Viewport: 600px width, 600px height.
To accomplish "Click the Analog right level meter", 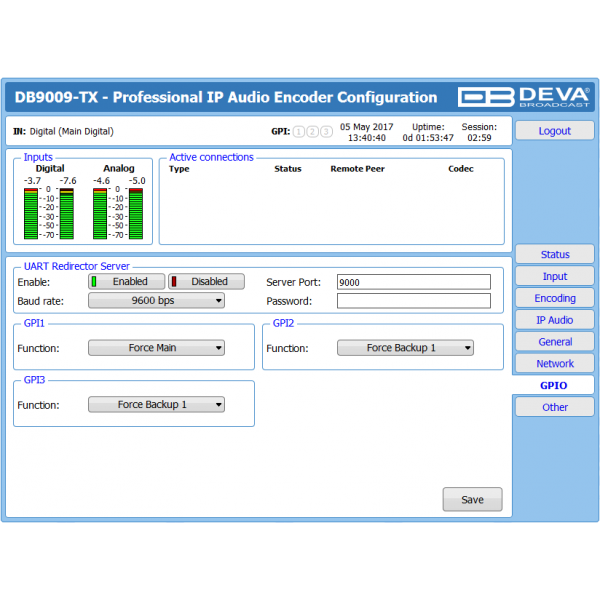I will (x=136, y=214).
